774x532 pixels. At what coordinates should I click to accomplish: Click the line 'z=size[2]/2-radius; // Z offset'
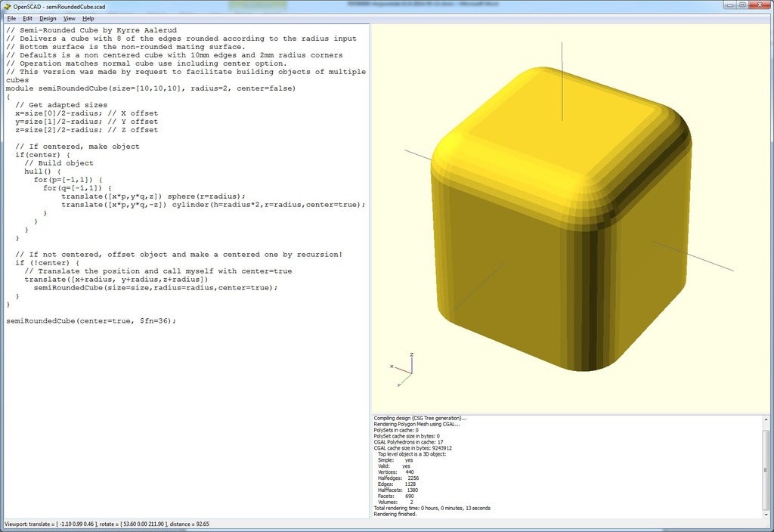point(86,130)
